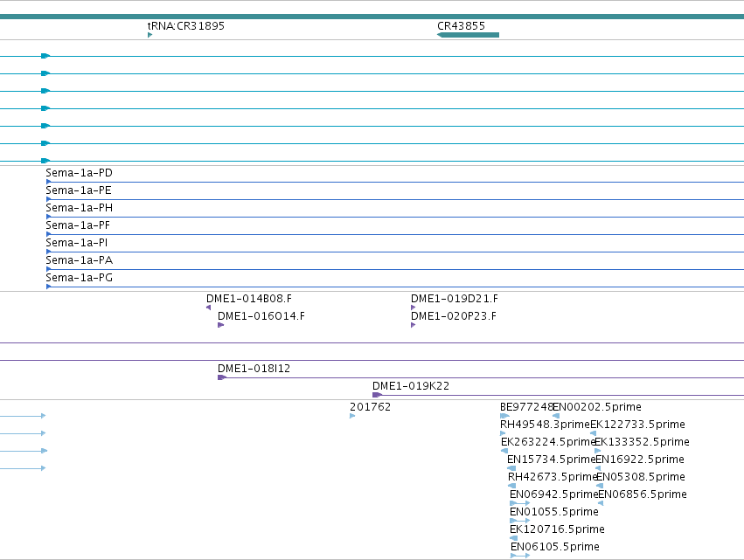Click the DME1-016O14.F label
This screenshot has width=744, height=560.
click(x=261, y=316)
